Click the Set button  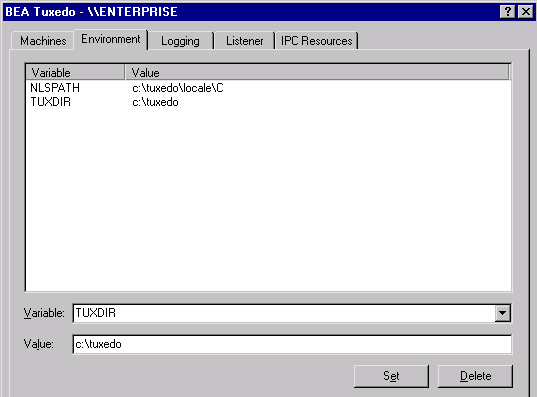pos(391,376)
